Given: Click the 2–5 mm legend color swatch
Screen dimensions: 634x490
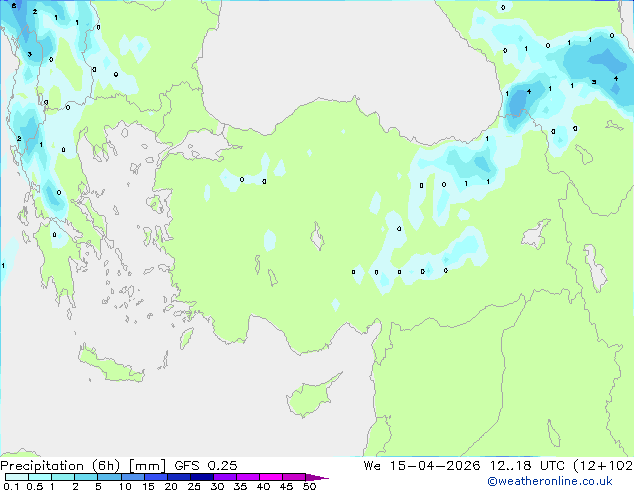Looking at the screenshot, I should pos(86,477).
